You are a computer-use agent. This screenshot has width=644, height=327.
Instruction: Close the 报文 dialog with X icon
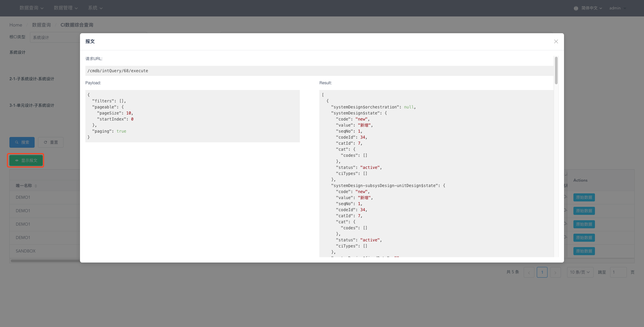556,41
